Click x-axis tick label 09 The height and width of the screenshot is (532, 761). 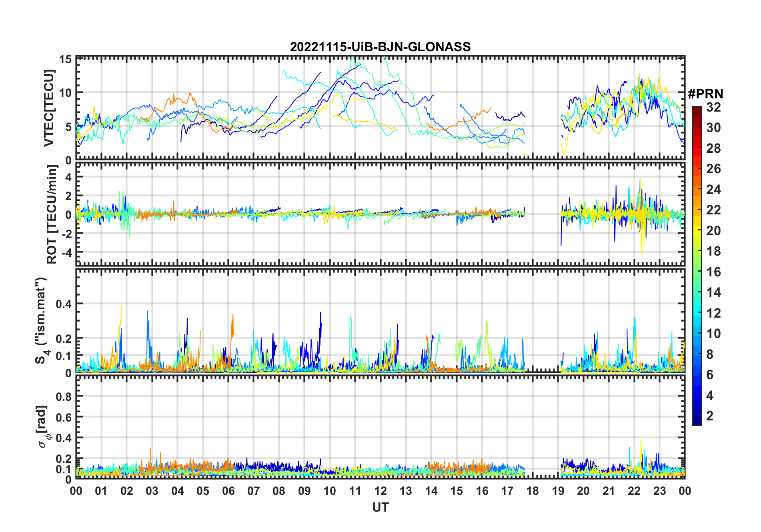coord(304,491)
